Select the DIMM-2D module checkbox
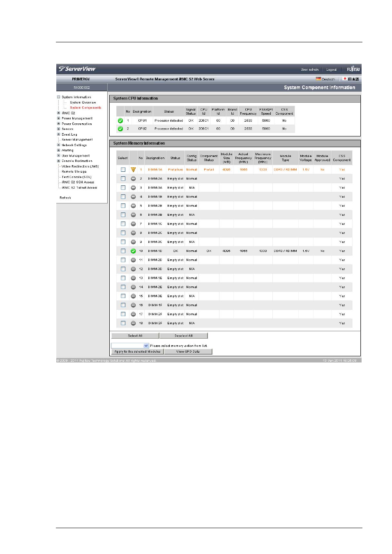The image size is (392, 554). [x=123, y=260]
